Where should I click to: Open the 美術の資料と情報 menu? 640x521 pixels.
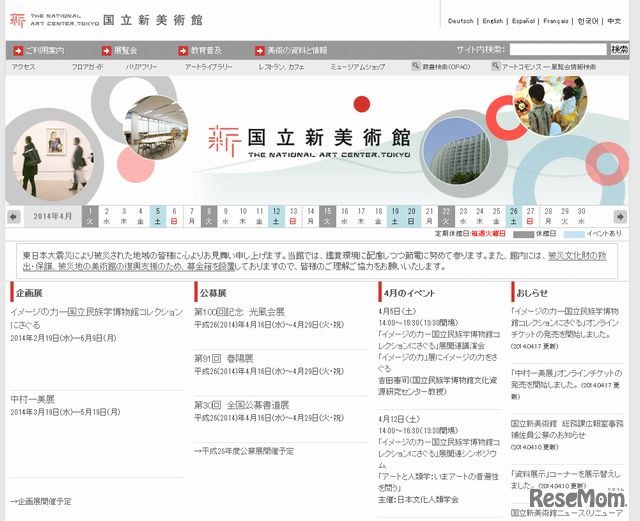[x=297, y=51]
